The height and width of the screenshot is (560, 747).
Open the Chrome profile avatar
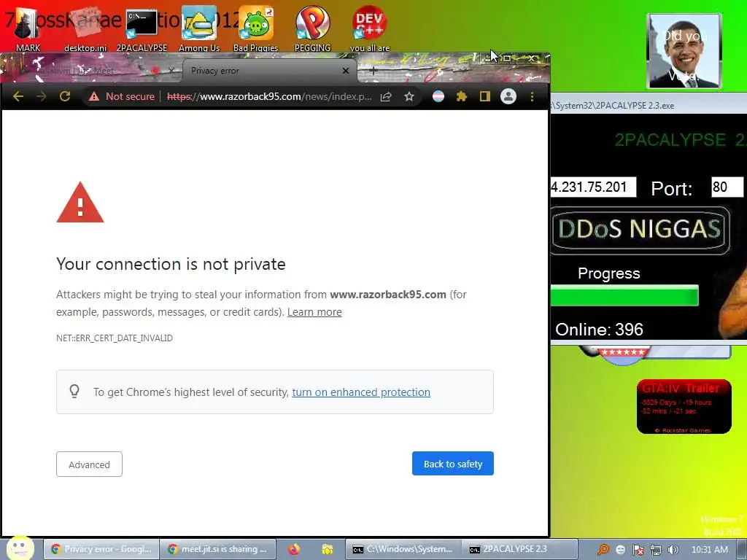point(508,97)
